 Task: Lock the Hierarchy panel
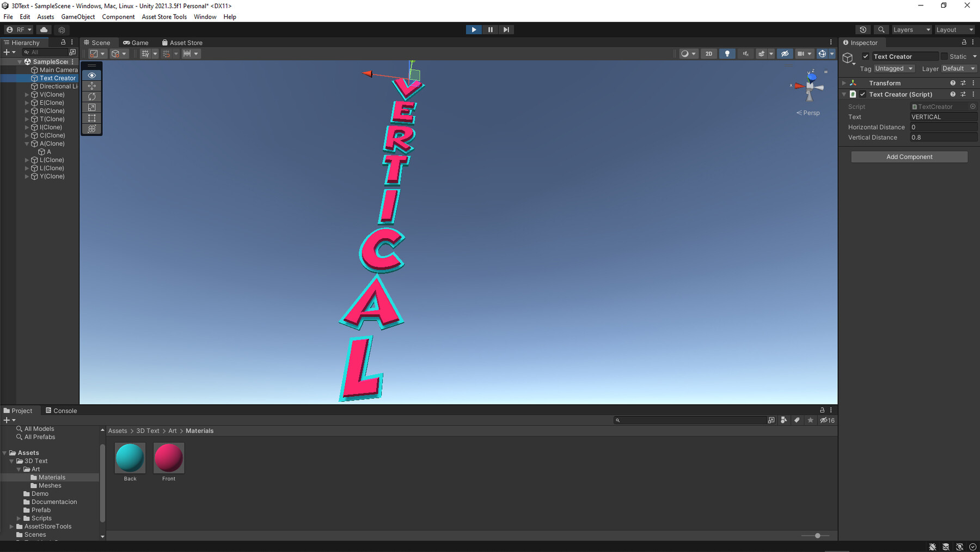(x=63, y=42)
